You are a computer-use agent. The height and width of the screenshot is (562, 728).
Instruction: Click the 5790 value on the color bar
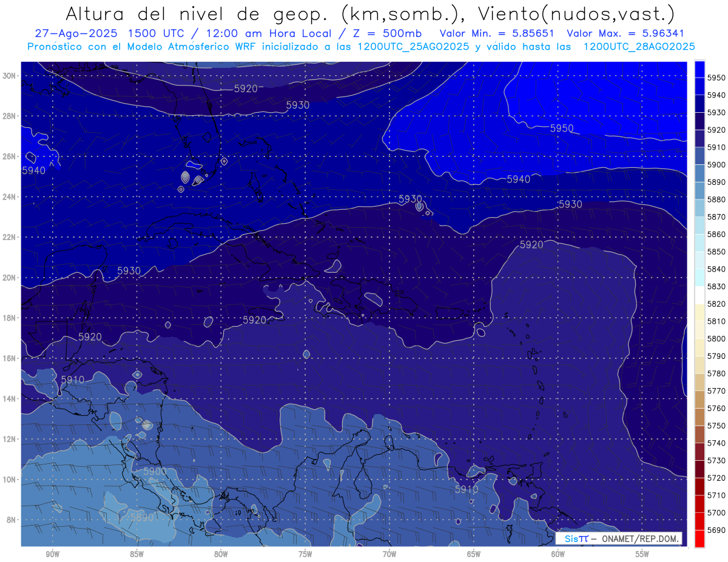(716, 356)
